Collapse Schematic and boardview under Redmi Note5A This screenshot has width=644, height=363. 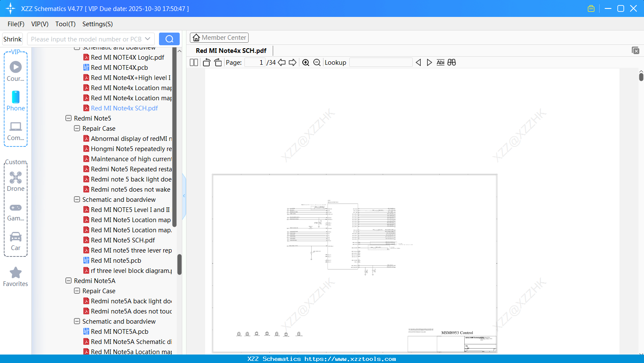[77, 322]
